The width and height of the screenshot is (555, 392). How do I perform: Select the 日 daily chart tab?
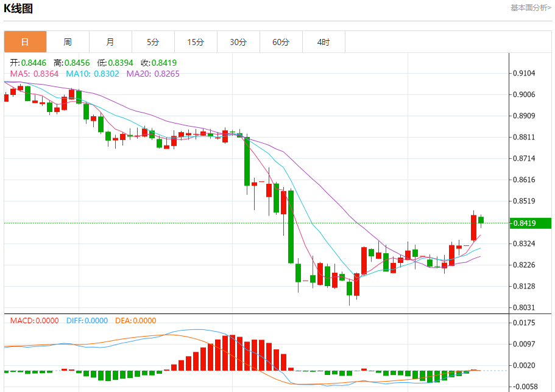click(25, 42)
